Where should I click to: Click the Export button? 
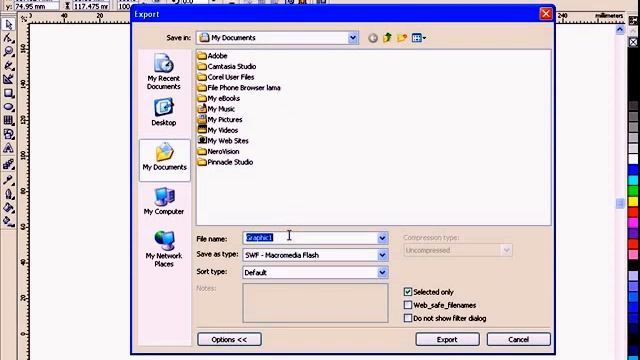pos(447,340)
